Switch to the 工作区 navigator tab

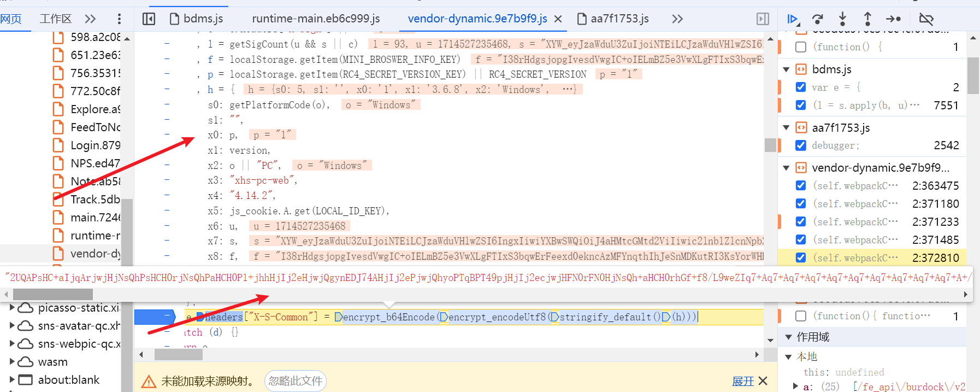pos(56,19)
